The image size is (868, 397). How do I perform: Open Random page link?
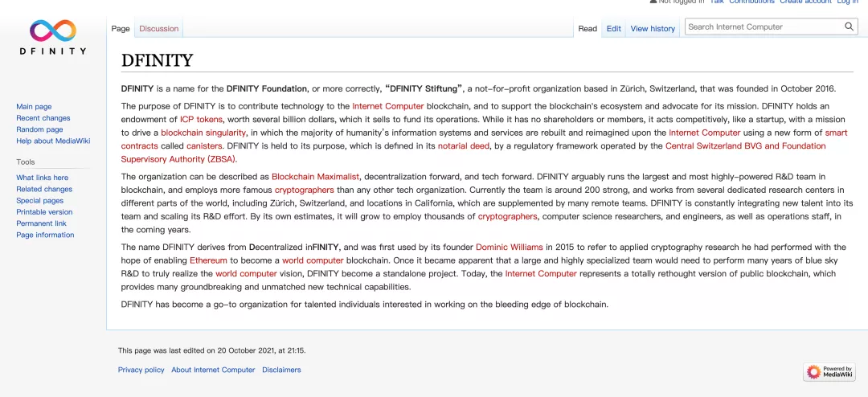39,129
